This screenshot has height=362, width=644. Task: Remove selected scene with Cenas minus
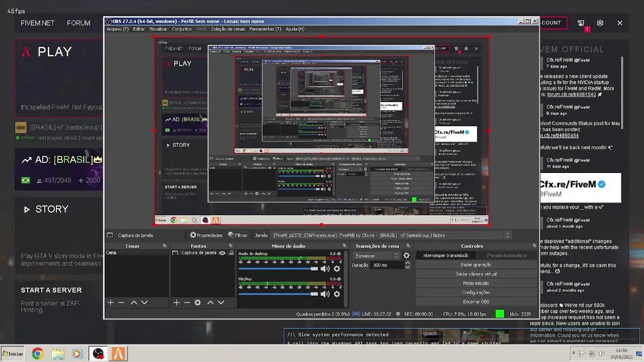(x=121, y=302)
